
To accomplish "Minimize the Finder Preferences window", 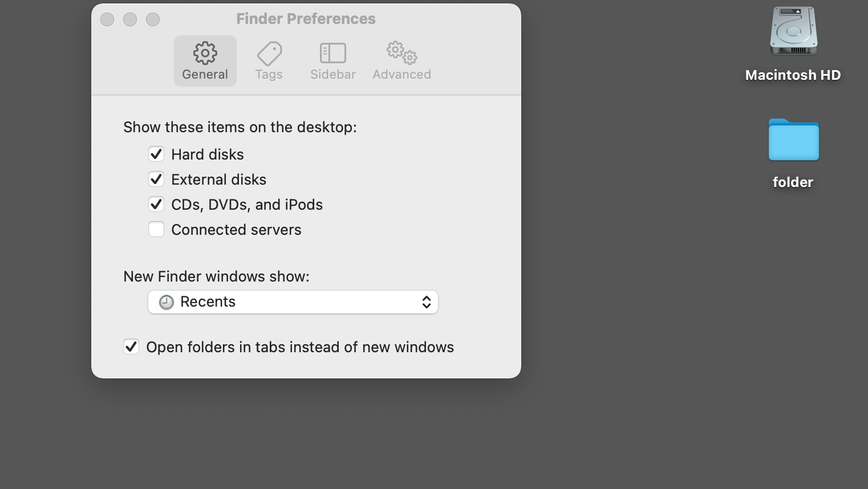I will click(x=130, y=19).
